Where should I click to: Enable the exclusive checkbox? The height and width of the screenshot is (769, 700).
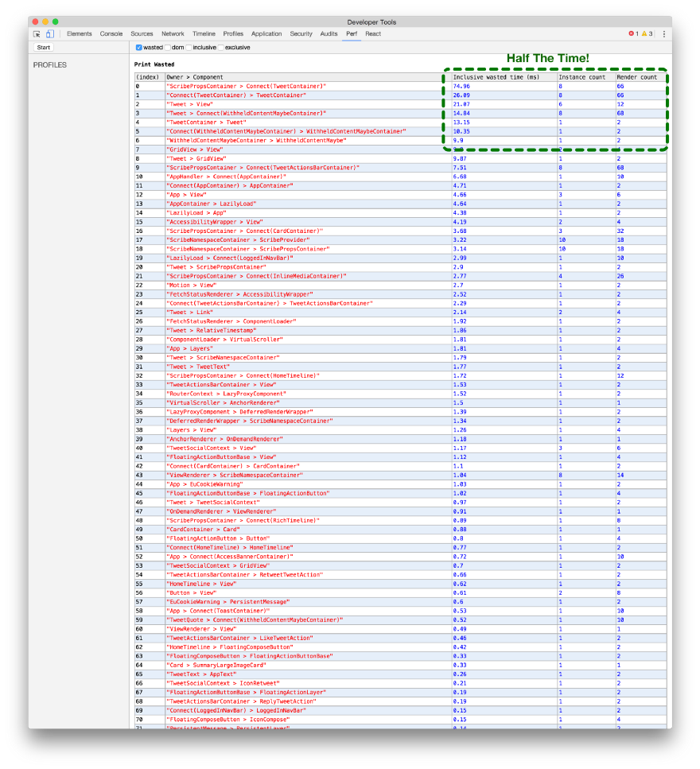[221, 48]
